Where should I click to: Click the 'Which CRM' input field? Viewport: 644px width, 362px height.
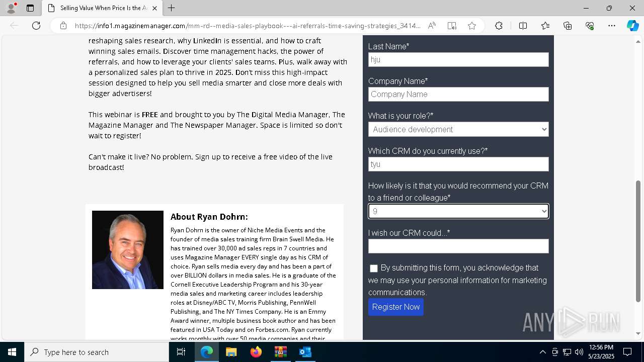pos(458,164)
